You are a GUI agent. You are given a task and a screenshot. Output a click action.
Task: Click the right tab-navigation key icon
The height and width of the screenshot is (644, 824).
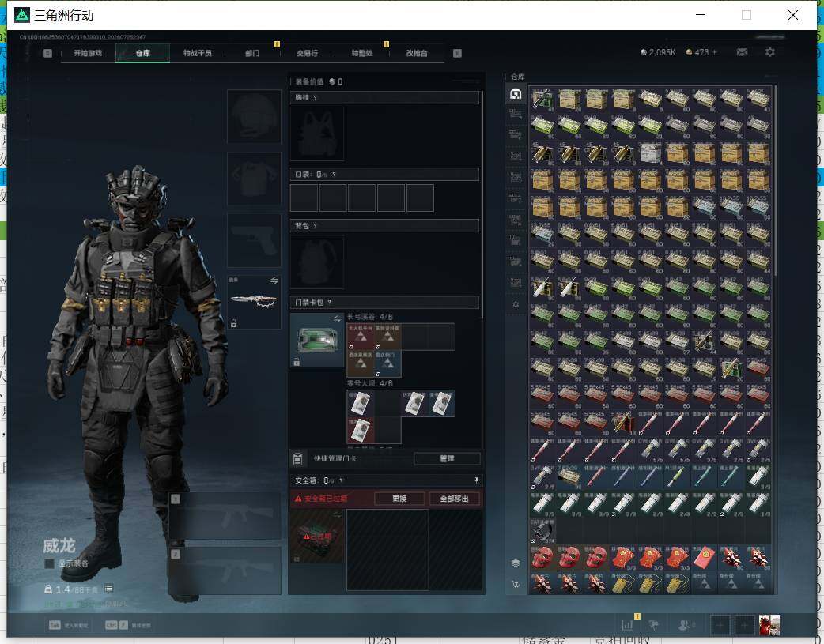click(457, 53)
